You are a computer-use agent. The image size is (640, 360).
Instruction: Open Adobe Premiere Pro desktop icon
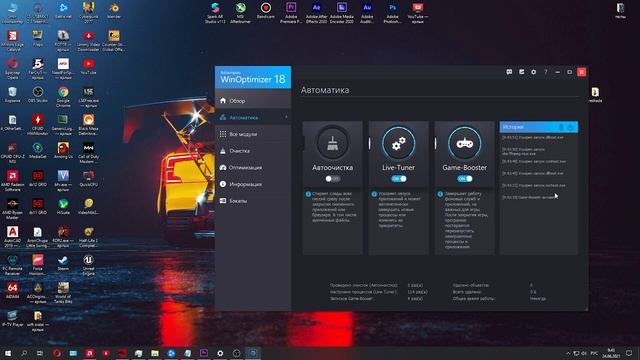(x=291, y=12)
